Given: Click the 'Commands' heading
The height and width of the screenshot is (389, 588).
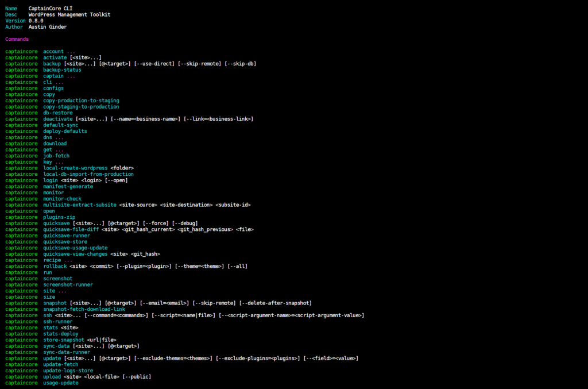Looking at the screenshot, I should [x=17, y=39].
